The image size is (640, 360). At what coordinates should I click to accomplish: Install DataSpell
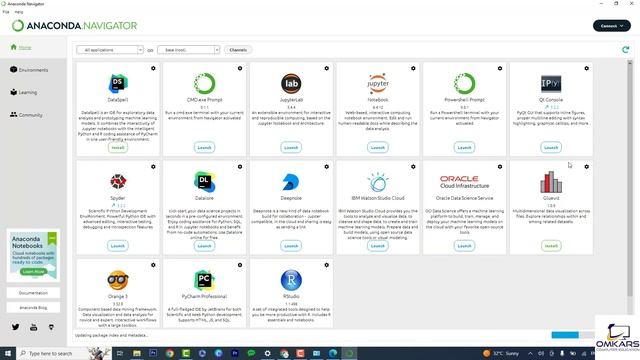(x=118, y=147)
